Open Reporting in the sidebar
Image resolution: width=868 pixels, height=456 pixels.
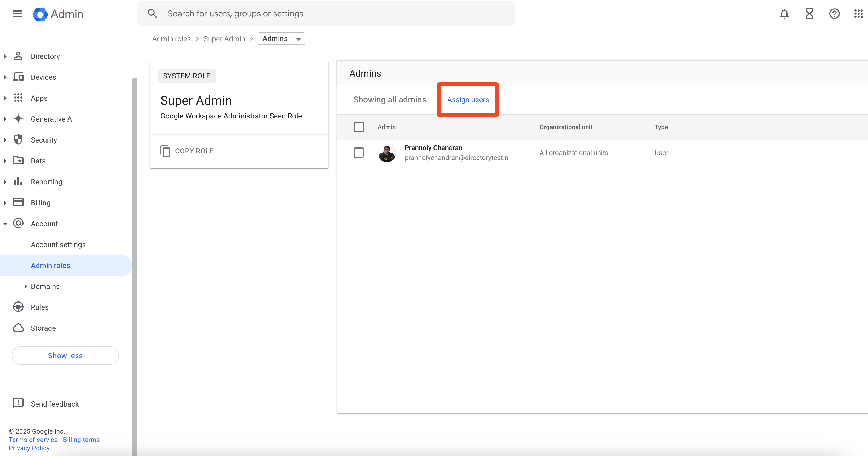47,182
